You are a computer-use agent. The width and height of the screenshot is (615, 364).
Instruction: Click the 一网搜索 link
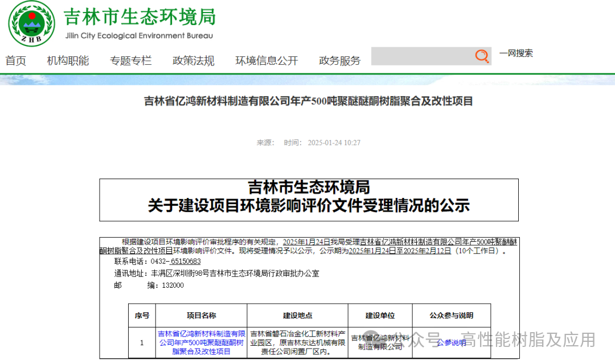click(516, 53)
